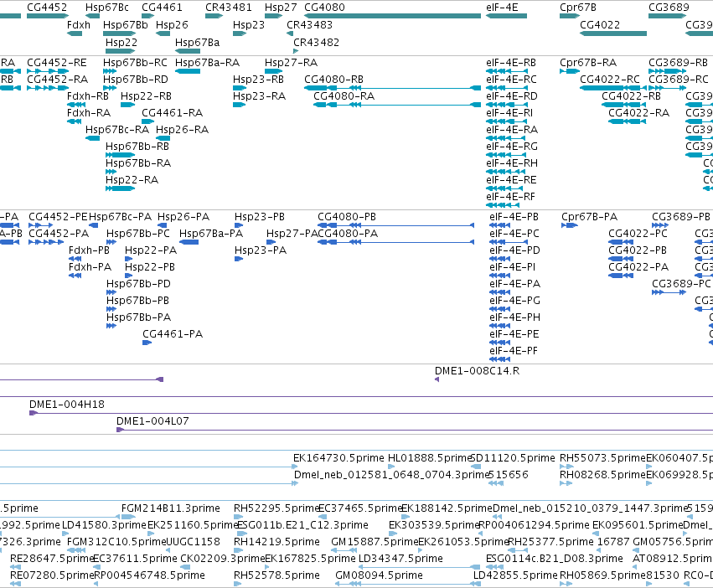713x588 pixels.
Task: Click the eIF-4E-PG protein label
Action: coord(514,301)
